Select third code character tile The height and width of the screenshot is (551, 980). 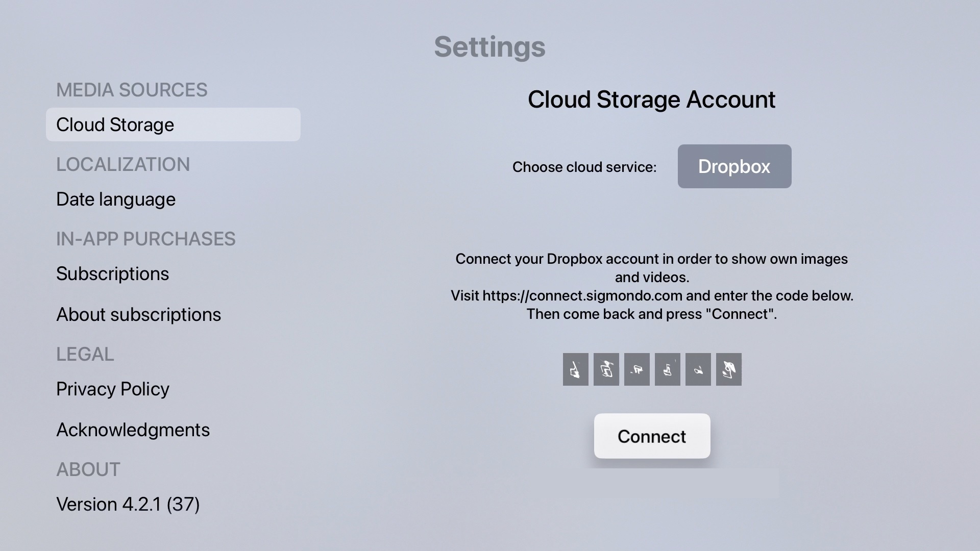click(x=636, y=369)
